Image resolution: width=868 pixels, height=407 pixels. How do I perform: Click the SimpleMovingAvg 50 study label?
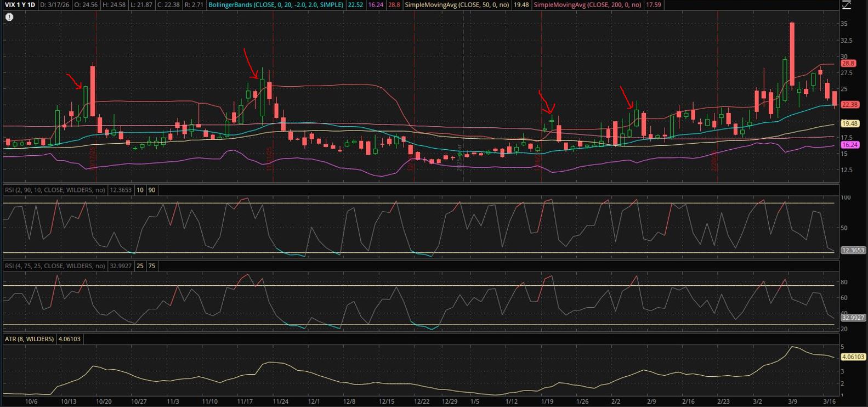click(457, 5)
